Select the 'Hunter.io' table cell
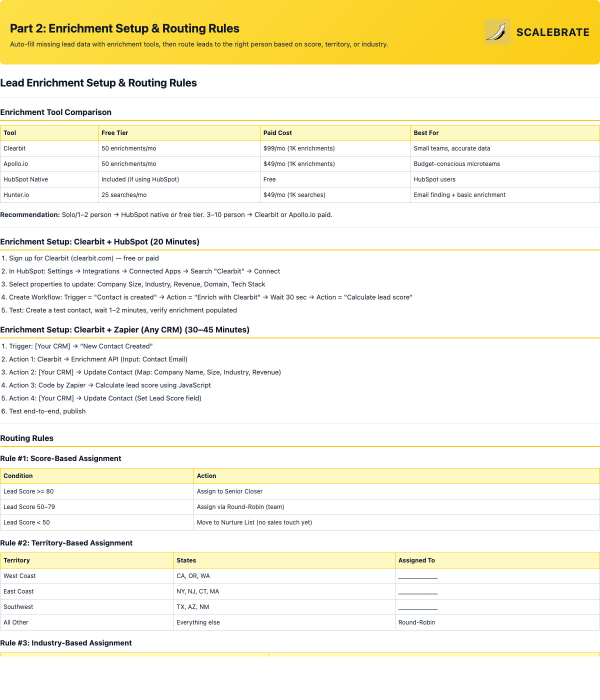The image size is (600, 700). tap(49, 195)
